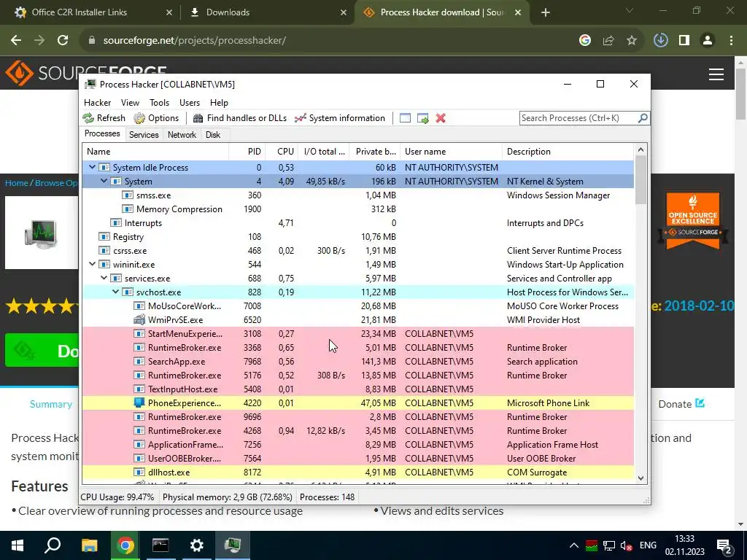Image resolution: width=747 pixels, height=560 pixels.
Task: Collapse the services.exe tree node
Action: [104, 278]
